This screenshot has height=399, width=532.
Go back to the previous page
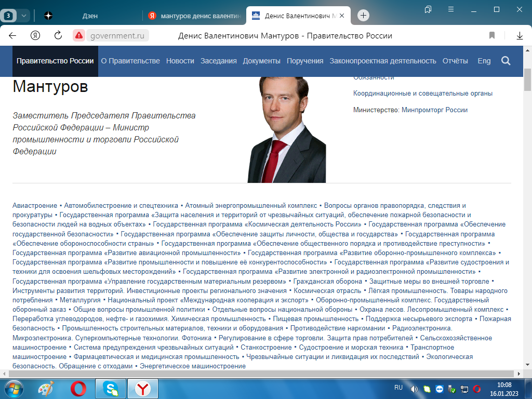(12, 36)
